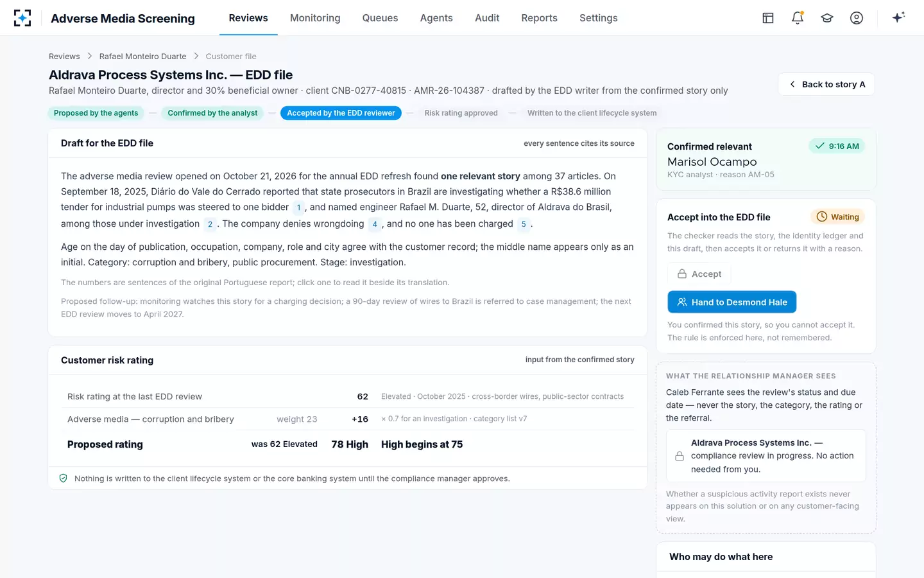This screenshot has width=924, height=578.
Task: Open source citation 4 in the draft
Action: click(x=375, y=224)
